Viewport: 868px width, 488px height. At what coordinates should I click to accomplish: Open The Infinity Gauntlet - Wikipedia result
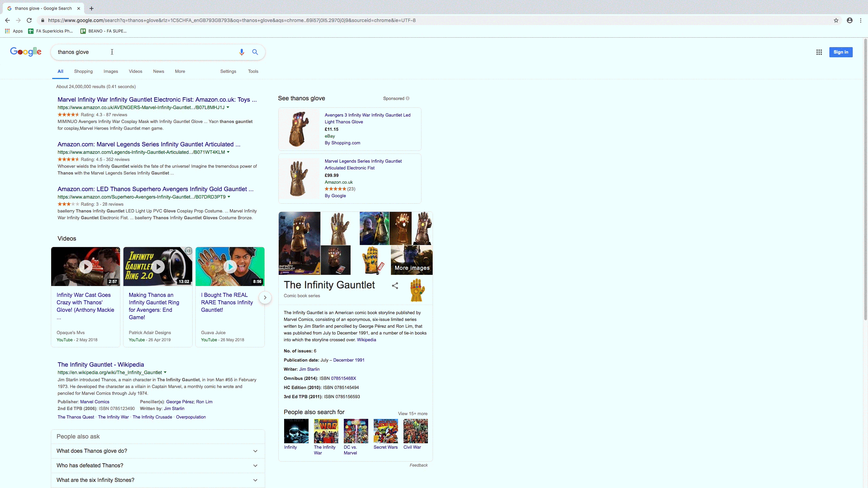[101, 365]
